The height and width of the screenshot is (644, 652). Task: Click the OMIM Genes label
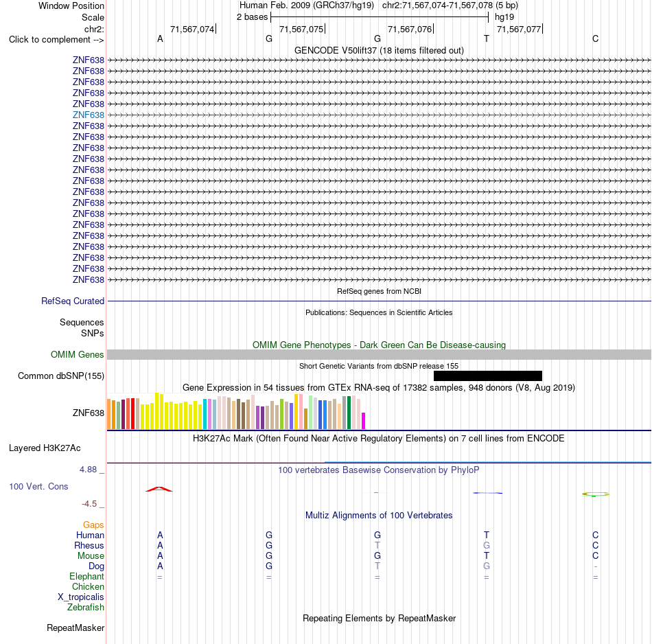coord(77,354)
